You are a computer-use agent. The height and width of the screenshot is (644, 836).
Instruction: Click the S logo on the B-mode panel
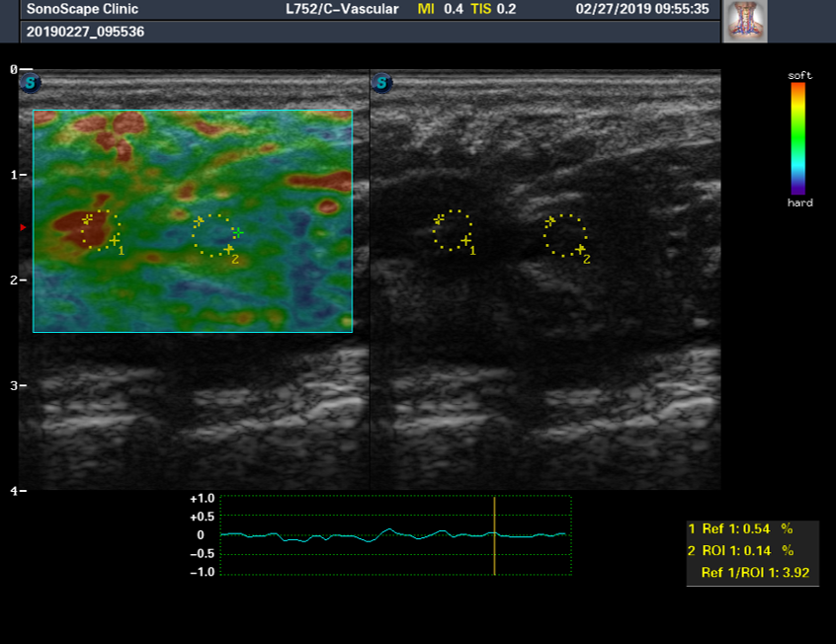tap(381, 83)
